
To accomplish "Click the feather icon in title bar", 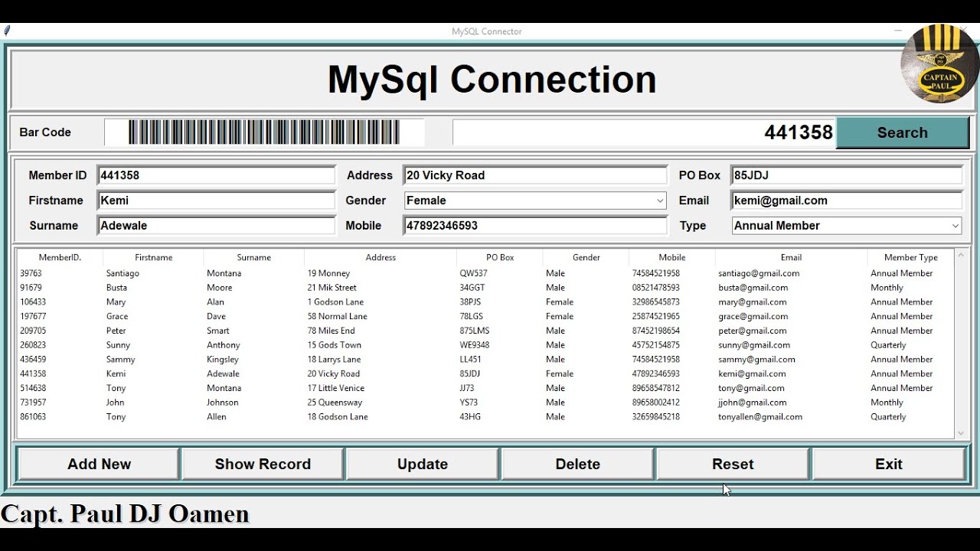I will 7,31.
